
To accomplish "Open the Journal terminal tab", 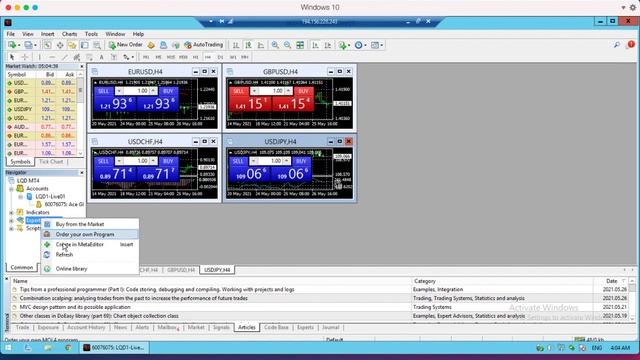I will click(331, 327).
